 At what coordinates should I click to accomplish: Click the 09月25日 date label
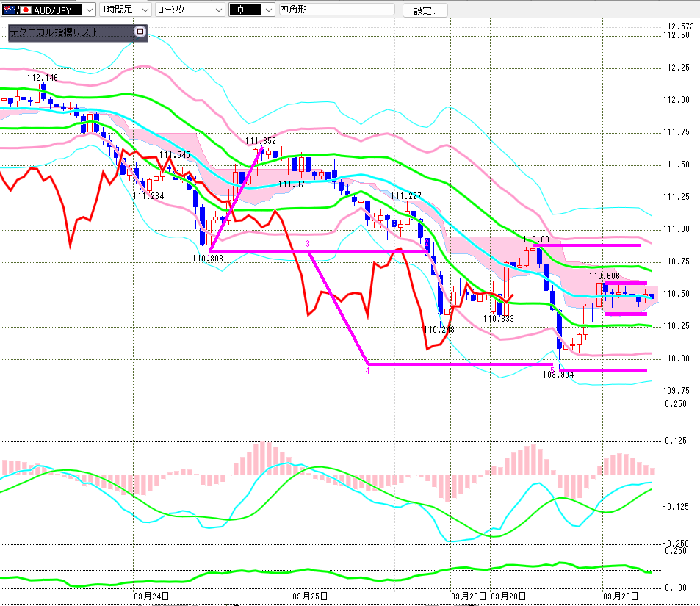(310, 596)
